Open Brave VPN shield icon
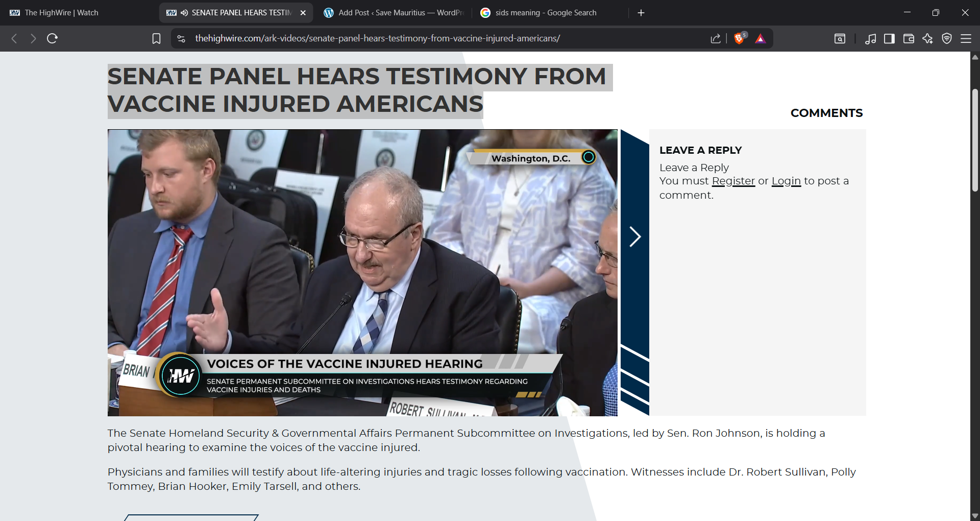The height and width of the screenshot is (521, 980). (947, 39)
